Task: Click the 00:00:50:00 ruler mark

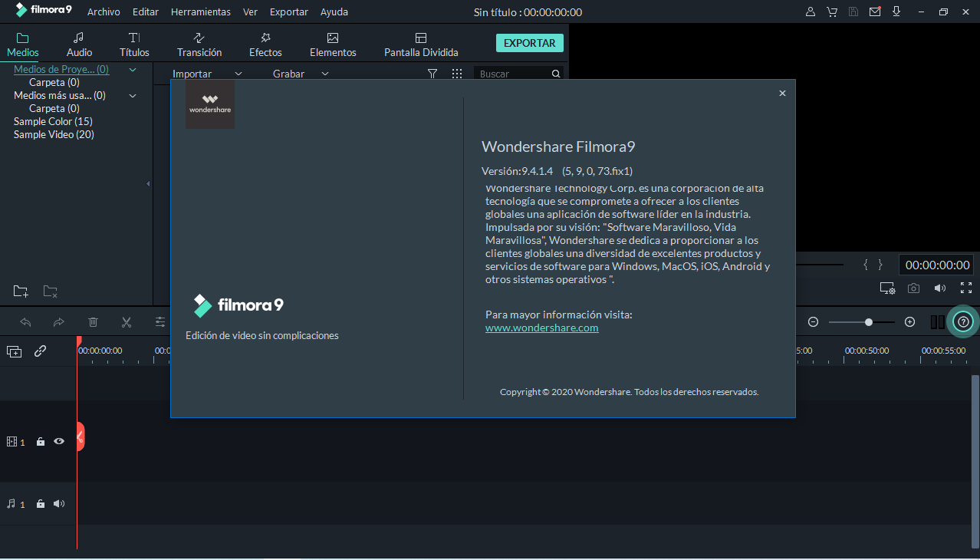Action: point(867,350)
